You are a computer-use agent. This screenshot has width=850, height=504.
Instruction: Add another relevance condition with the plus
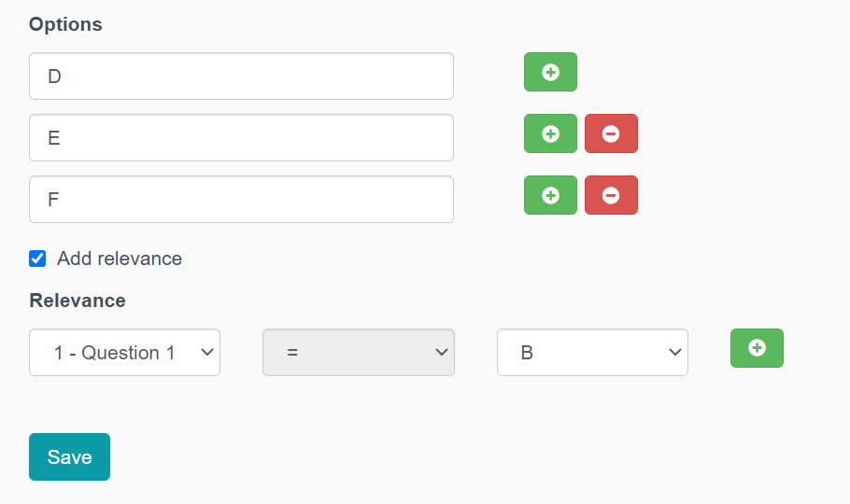757,348
